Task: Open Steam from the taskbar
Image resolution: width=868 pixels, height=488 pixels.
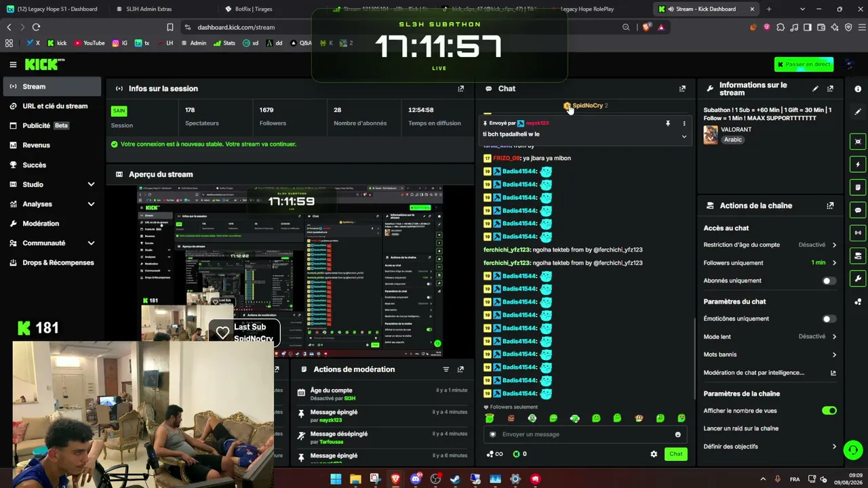Action: (x=455, y=479)
